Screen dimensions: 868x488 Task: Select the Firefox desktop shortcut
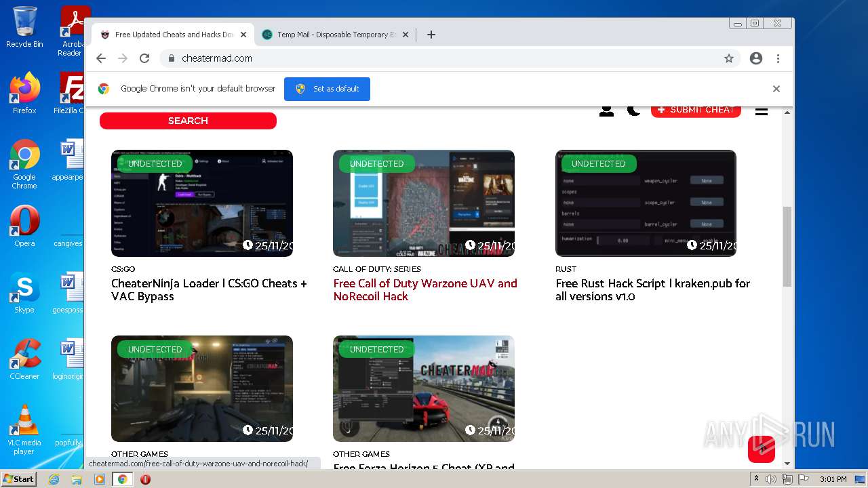[x=24, y=94]
